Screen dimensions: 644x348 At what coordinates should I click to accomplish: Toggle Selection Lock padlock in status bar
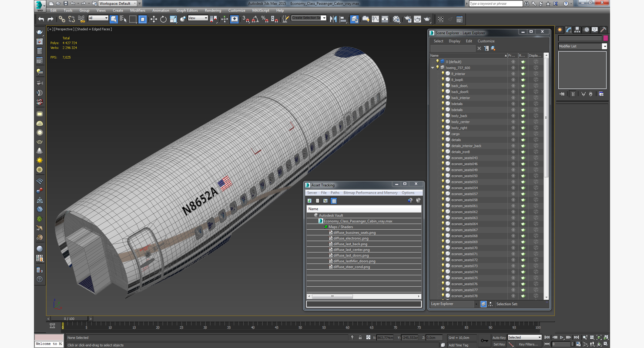(x=360, y=338)
